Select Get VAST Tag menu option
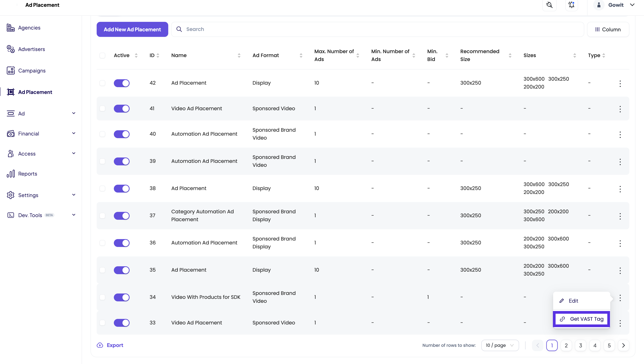The width and height of the screenshot is (644, 364). point(582,319)
